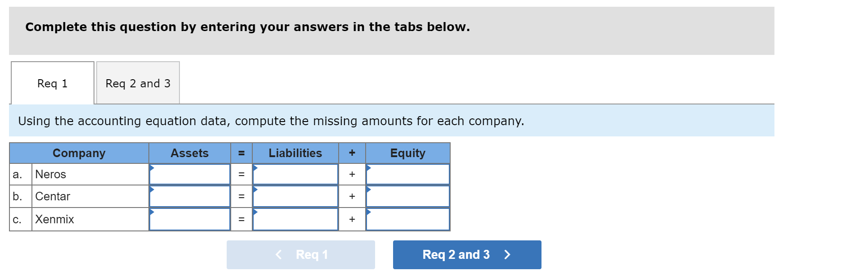This screenshot has width=868, height=280.
Task: Click the hint marker on Centar Liabilities cell
Action: (x=255, y=190)
